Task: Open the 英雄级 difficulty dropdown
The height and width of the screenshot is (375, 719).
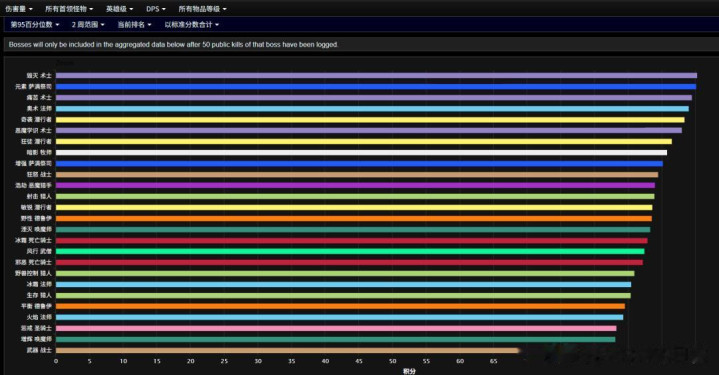Action: click(119, 9)
